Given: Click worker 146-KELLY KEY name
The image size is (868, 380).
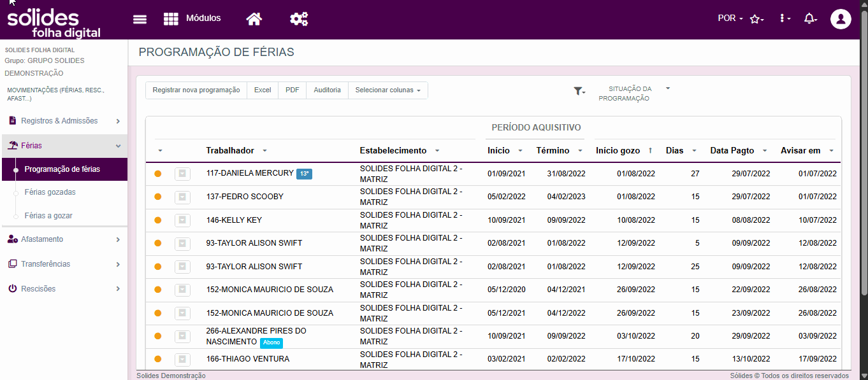Looking at the screenshot, I should [234, 220].
